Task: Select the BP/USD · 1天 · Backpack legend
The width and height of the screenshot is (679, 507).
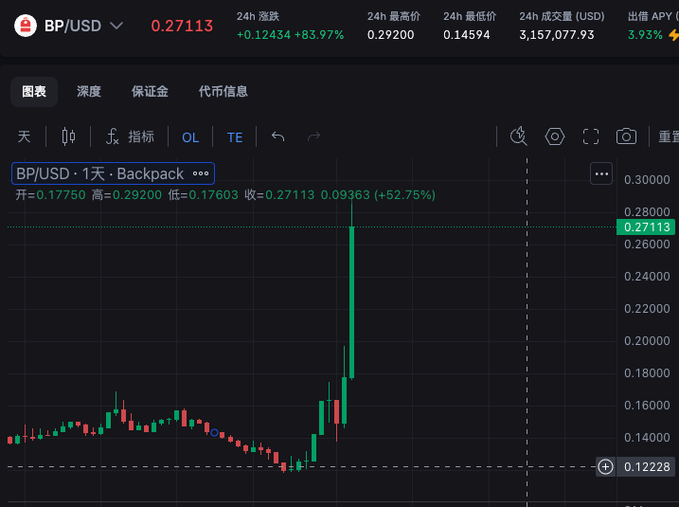Action: [100, 174]
